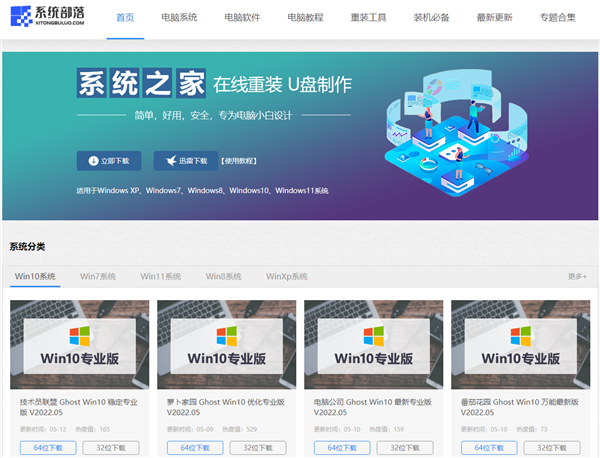Click 更新时间: 05-12 on 技术员联盟 card
Image resolution: width=600 pixels, height=458 pixels.
pyautogui.click(x=43, y=429)
